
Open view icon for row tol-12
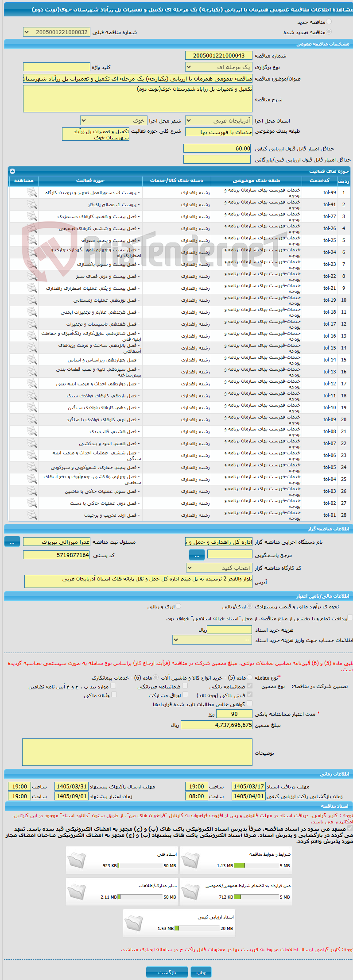tap(32, 384)
